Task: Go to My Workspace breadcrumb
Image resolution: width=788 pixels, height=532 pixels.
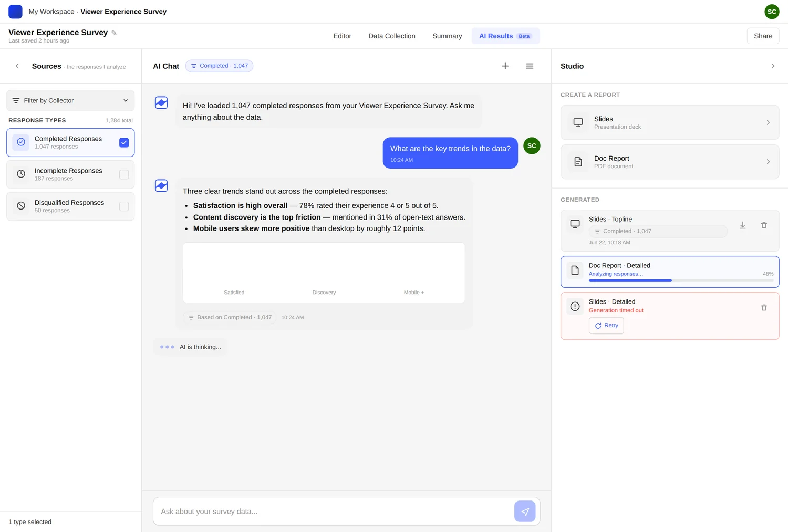Action: click(51, 12)
